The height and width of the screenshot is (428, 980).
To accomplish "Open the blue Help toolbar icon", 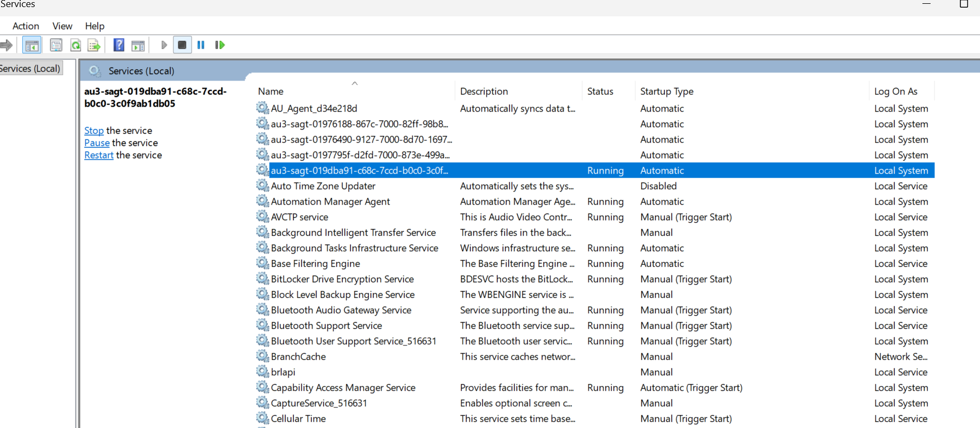I will 119,45.
